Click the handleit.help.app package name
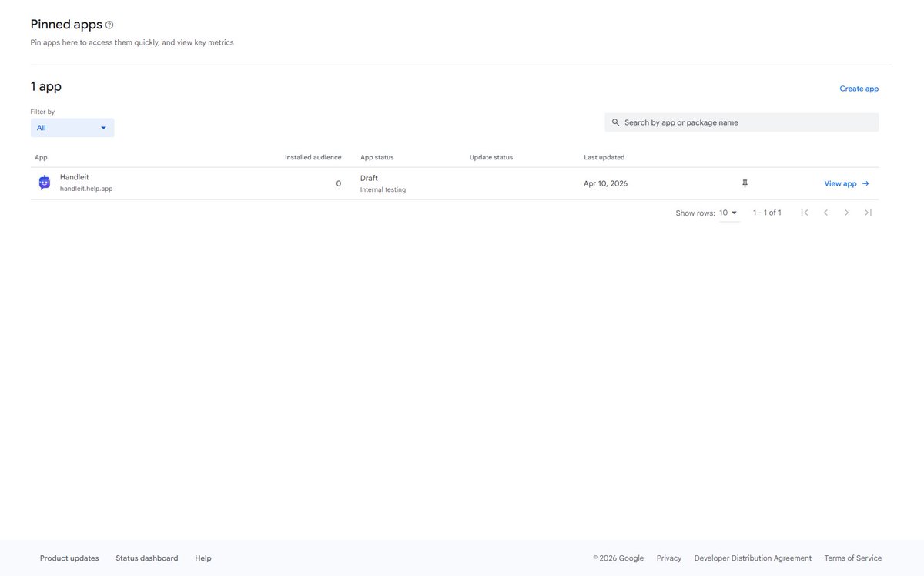Viewport: 924px width, 576px height. tap(86, 189)
